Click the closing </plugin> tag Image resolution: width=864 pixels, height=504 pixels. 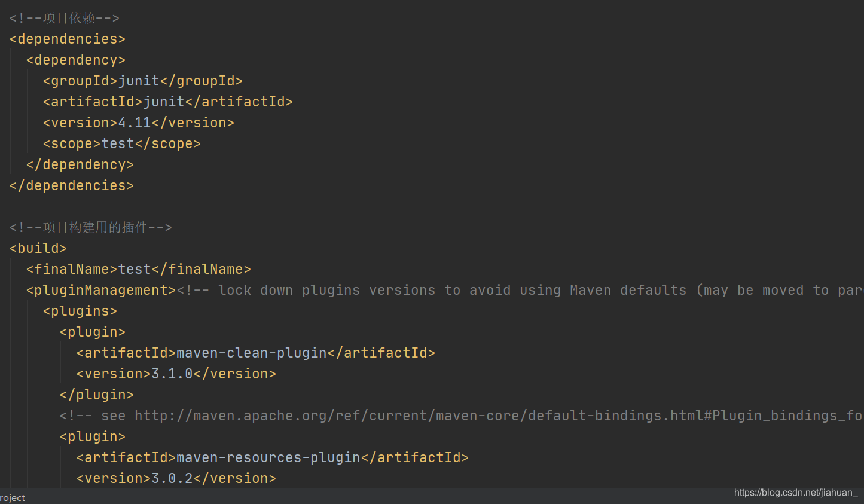coord(97,395)
